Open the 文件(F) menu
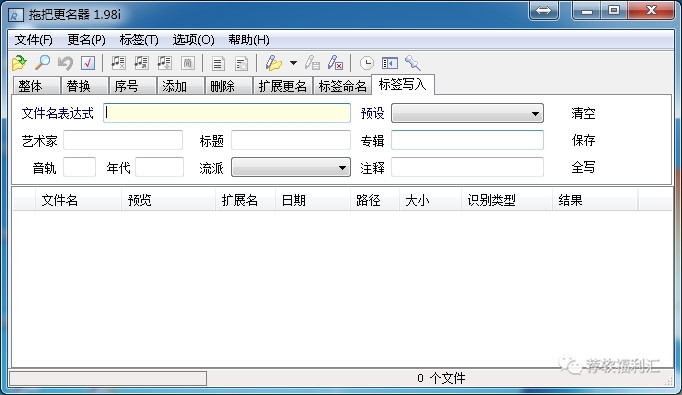The height and width of the screenshot is (395, 682). pyautogui.click(x=33, y=40)
